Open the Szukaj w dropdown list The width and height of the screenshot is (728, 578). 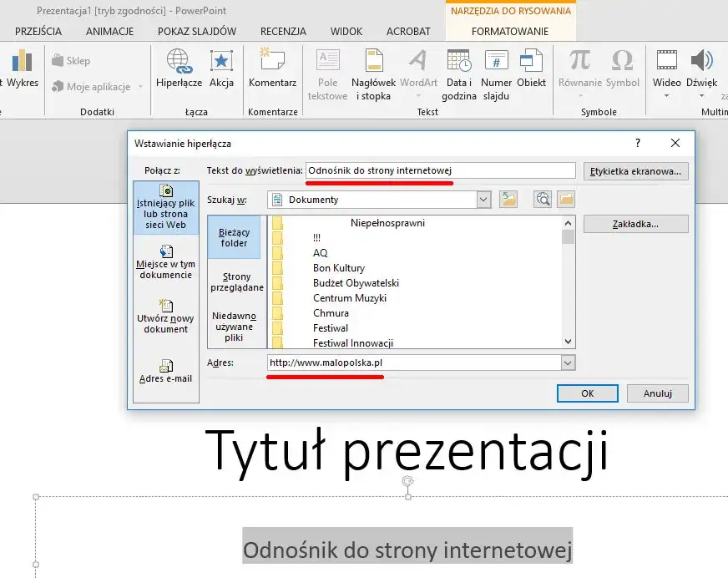(x=483, y=200)
